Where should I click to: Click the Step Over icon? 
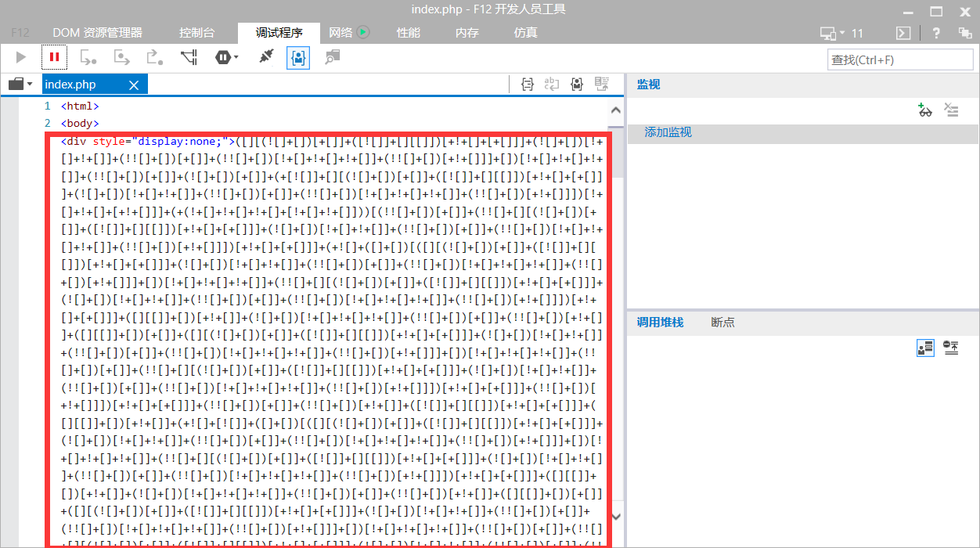click(x=121, y=57)
